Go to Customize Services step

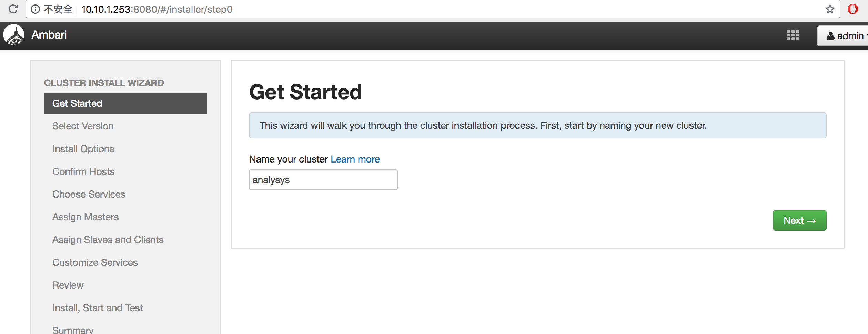pyautogui.click(x=95, y=262)
